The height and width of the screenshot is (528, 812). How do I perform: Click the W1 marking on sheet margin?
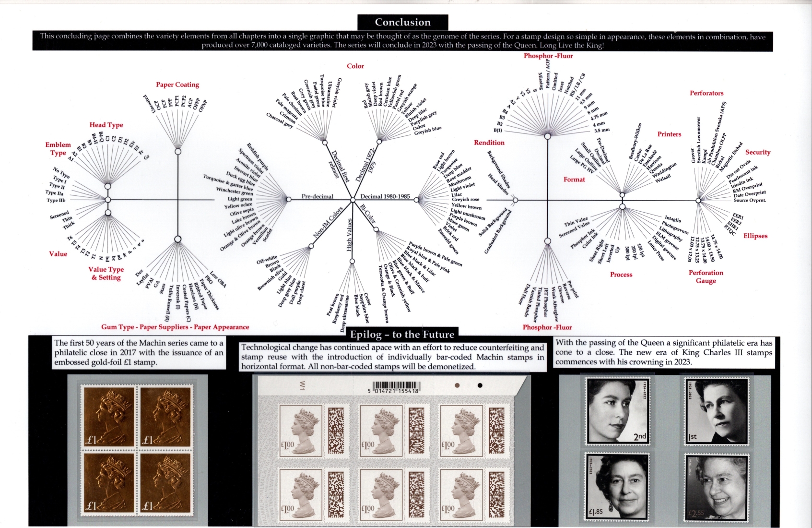pyautogui.click(x=302, y=385)
